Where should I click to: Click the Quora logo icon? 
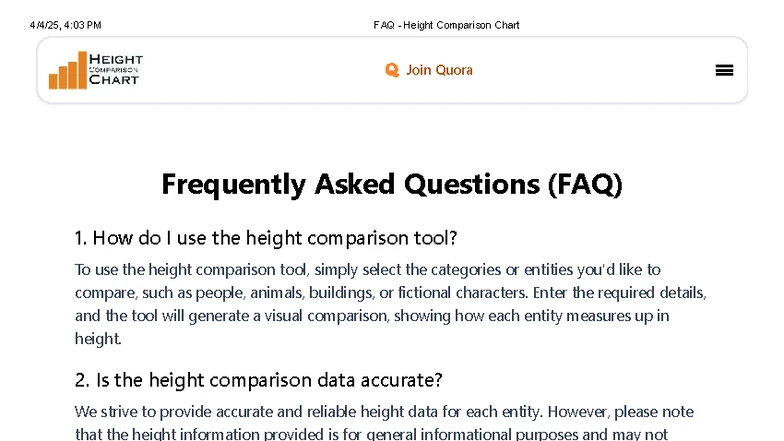(x=393, y=70)
